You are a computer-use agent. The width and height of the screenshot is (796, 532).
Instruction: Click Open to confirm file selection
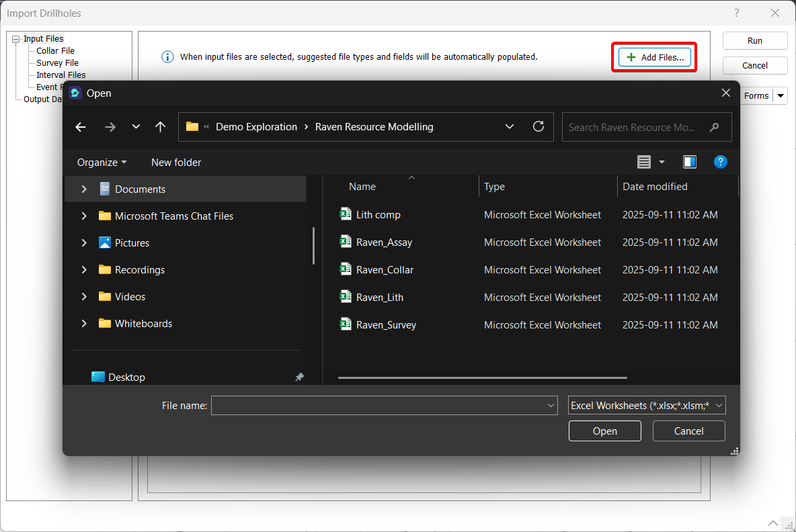coord(604,431)
